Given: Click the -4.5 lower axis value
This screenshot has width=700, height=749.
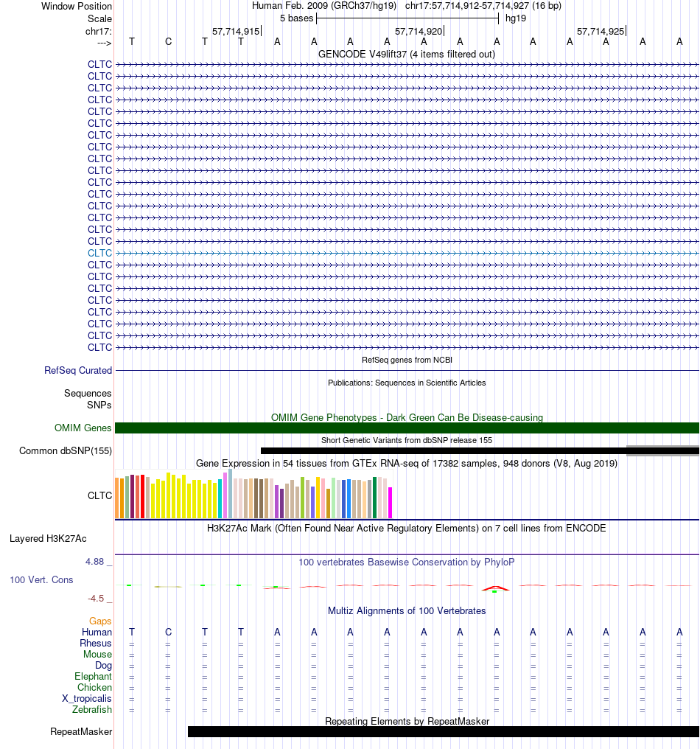Looking at the screenshot, I should (96, 599).
